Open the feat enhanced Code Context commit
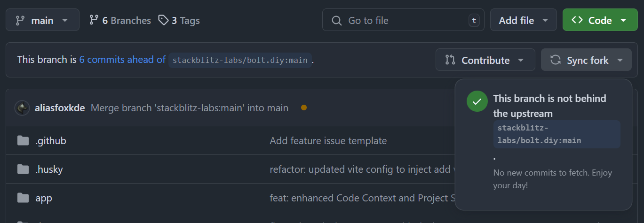The height and width of the screenshot is (223, 644). [x=362, y=198]
